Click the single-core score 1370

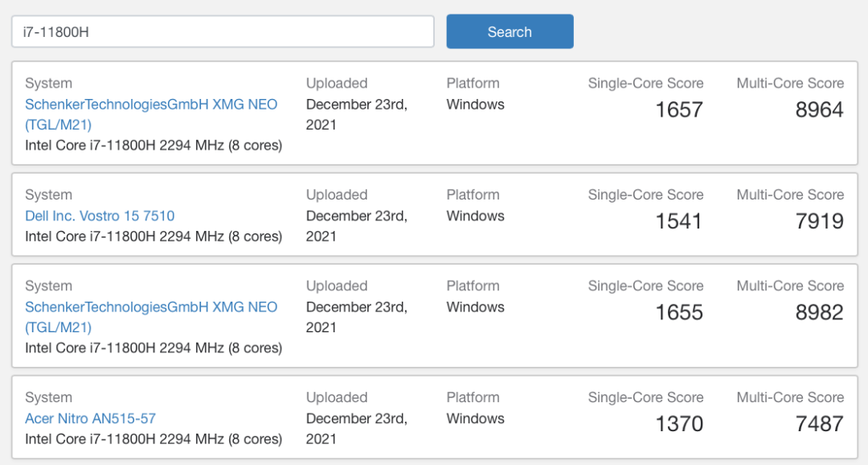pos(678,424)
